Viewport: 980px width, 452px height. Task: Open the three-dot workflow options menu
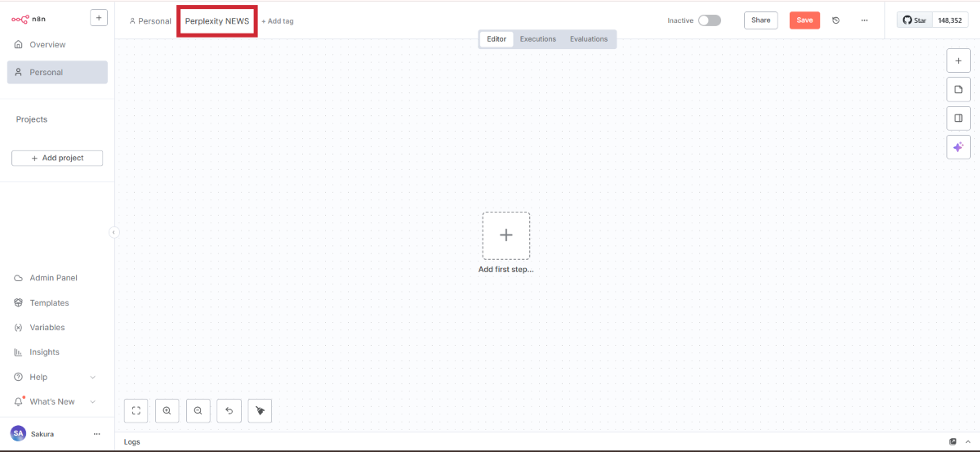tap(864, 20)
